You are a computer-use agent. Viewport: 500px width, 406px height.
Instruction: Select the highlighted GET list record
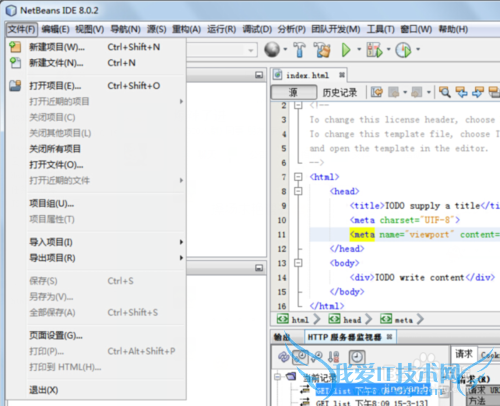[x=373, y=390]
